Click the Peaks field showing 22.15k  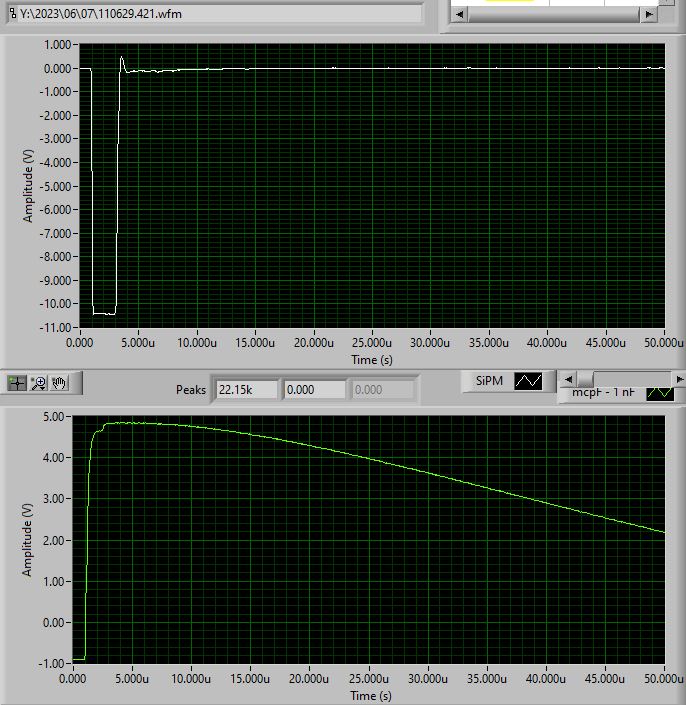pyautogui.click(x=246, y=389)
